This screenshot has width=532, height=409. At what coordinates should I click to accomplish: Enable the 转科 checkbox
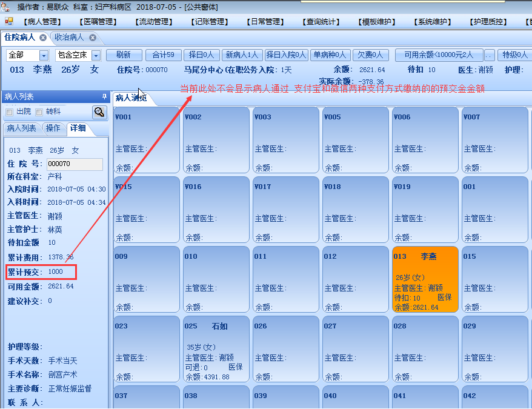(39, 112)
